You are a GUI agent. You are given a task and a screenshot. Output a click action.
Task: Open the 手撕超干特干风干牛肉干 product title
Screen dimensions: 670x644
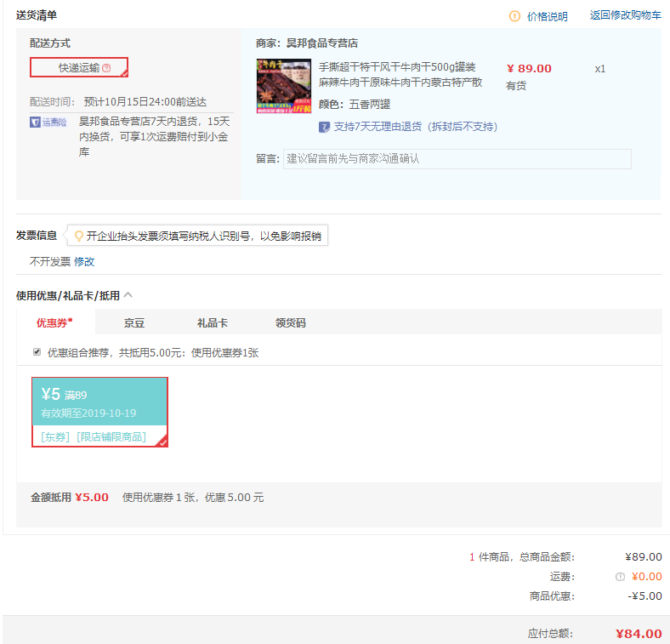400,74
